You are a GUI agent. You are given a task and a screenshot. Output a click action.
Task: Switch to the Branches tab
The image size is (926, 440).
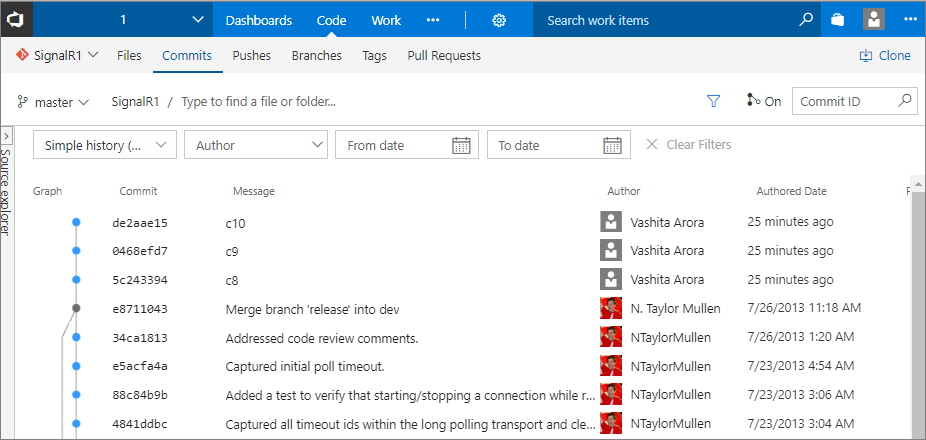316,56
